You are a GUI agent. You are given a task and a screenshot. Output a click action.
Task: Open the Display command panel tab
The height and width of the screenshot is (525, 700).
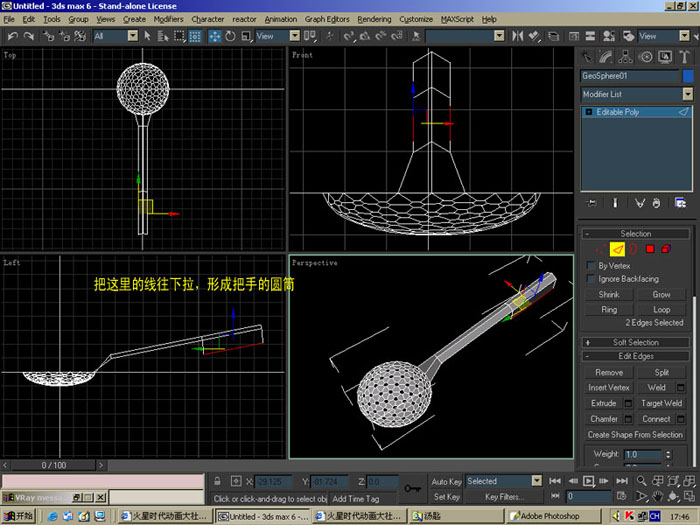point(665,57)
